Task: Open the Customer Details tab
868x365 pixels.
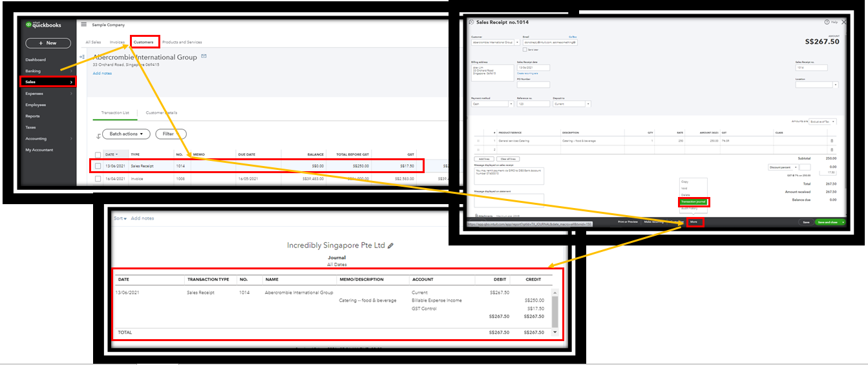Action: [162, 112]
